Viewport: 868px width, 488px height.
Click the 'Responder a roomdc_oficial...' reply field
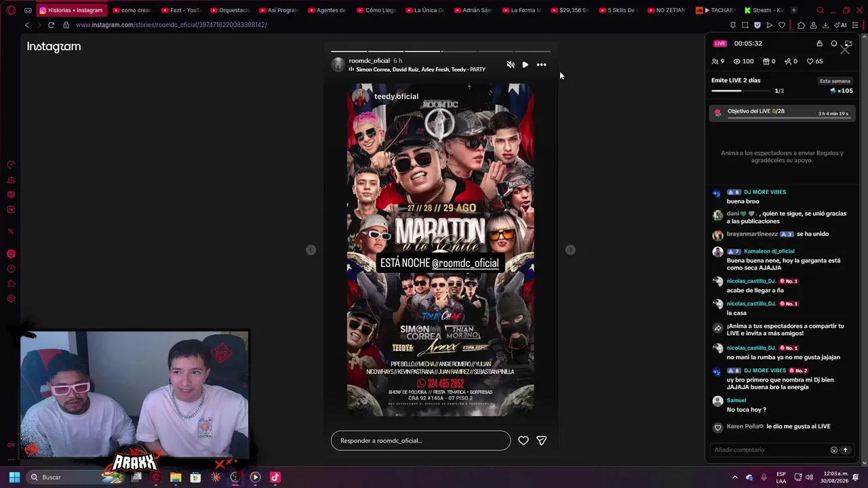420,441
